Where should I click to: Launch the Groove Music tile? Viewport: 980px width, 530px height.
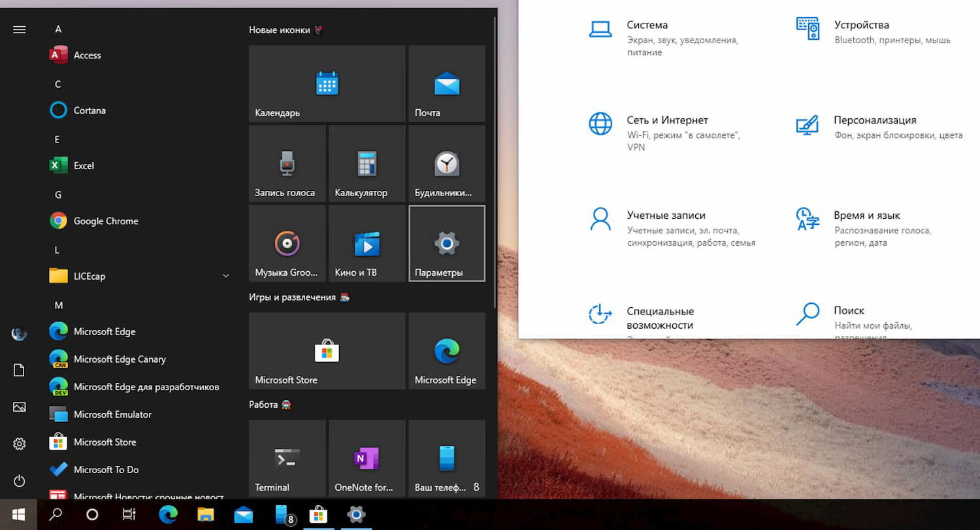pos(287,243)
